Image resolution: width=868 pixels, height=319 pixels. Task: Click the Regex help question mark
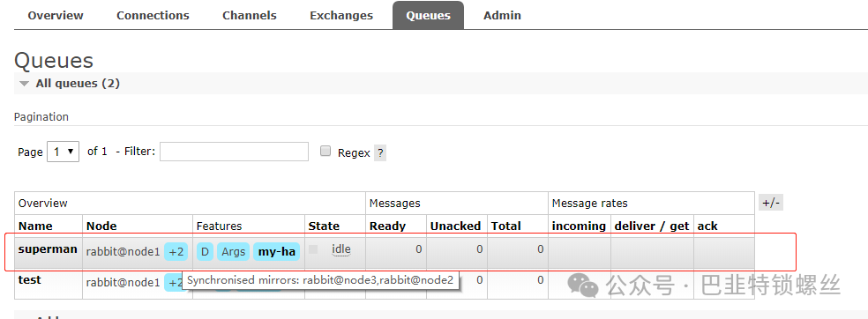coord(380,153)
